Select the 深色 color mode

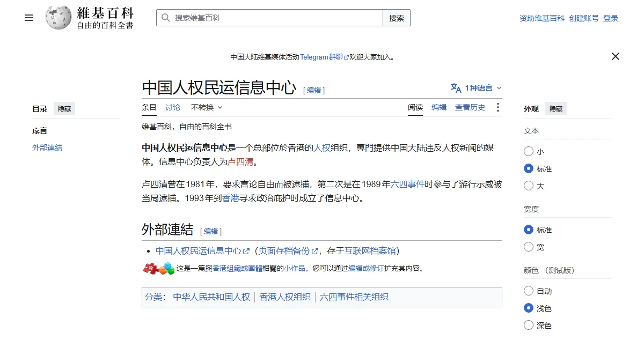click(x=529, y=326)
